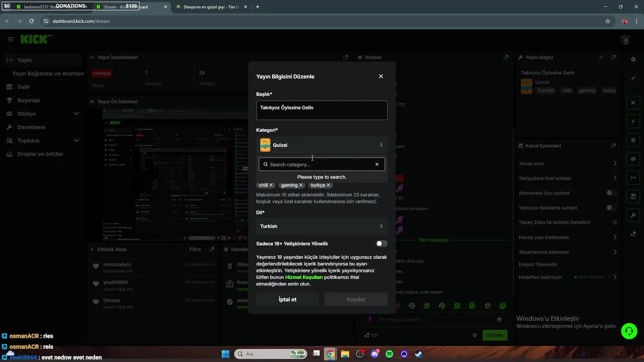Remove the chill tag
This screenshot has width=644, height=362.
pos(271,185)
